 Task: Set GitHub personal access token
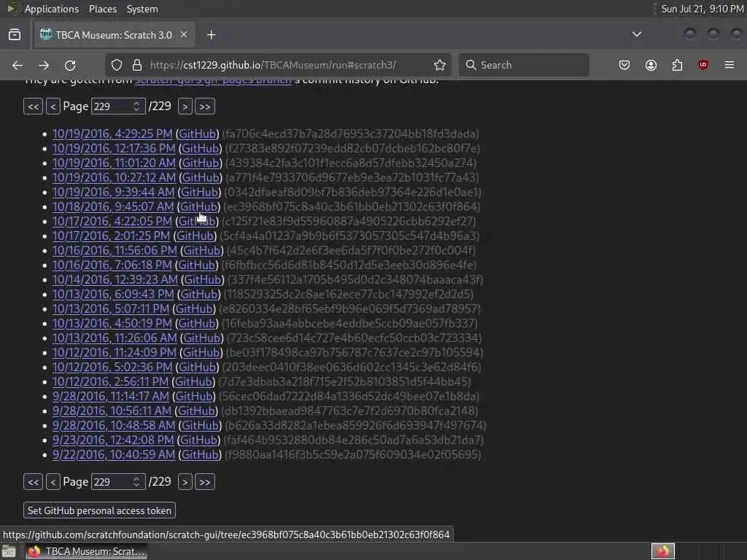(99, 510)
